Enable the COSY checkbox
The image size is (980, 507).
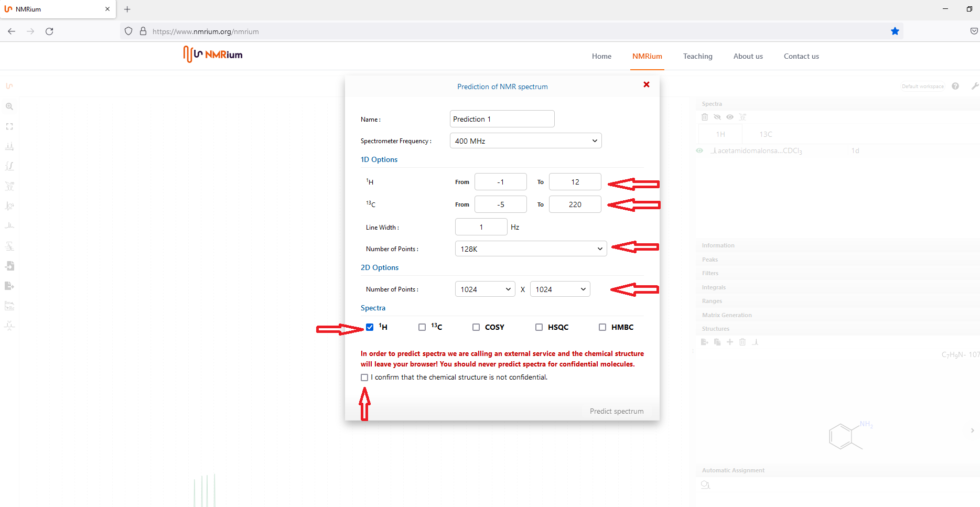tap(476, 327)
